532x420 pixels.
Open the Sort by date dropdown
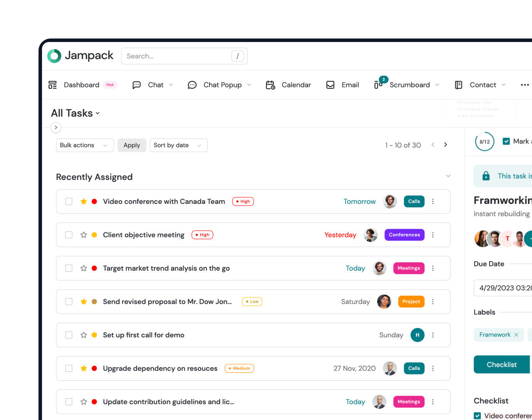coord(178,145)
